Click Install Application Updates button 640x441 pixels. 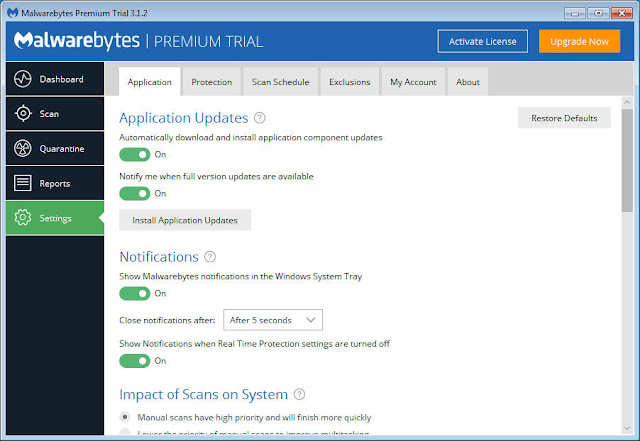point(185,220)
